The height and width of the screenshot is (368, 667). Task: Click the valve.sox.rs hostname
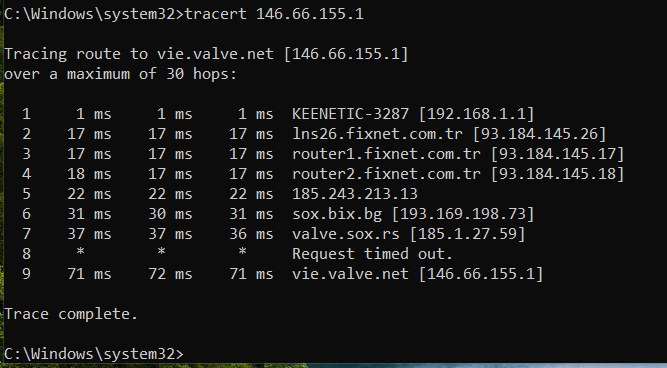pos(346,234)
